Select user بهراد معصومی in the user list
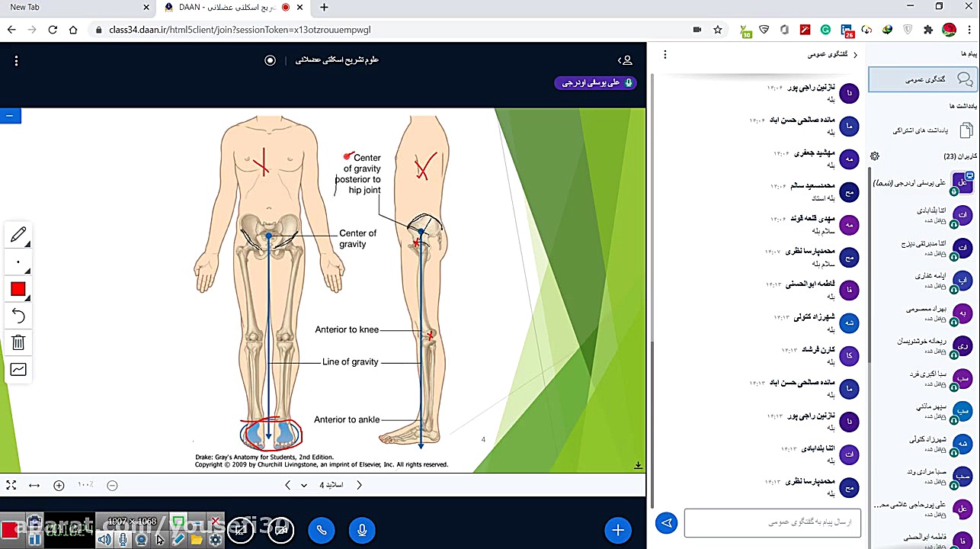Viewport: 980px width, 549px height. tap(923, 313)
